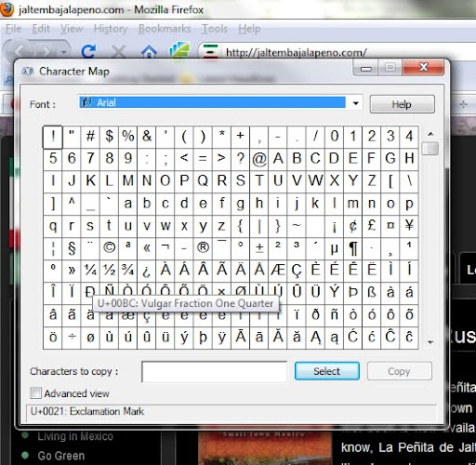Click character grid scroll down arrow

tap(430, 342)
